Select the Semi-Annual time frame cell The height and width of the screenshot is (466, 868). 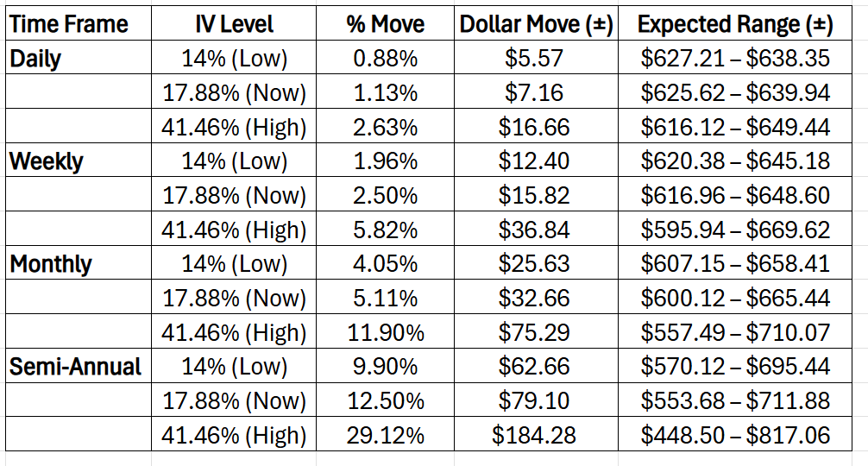click(x=75, y=367)
